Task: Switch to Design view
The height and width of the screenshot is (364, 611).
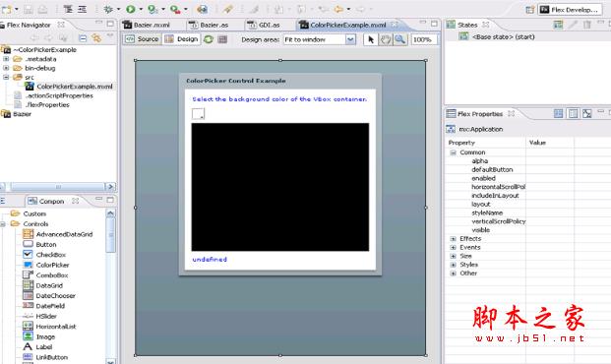Action: (182, 39)
